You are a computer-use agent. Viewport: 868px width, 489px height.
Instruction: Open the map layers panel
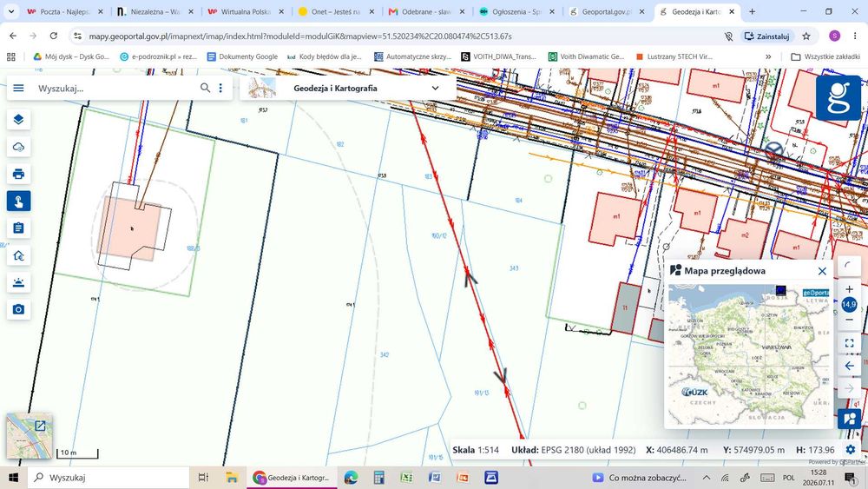coord(18,120)
